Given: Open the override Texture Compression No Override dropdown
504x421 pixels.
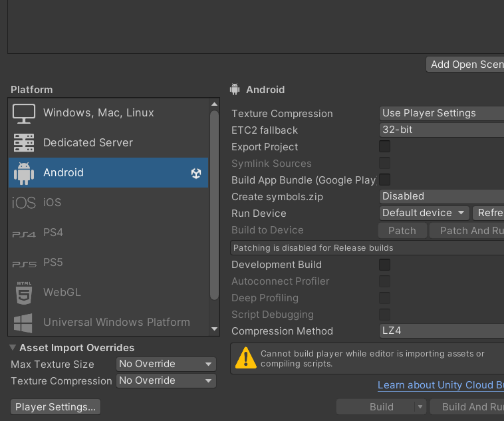Looking at the screenshot, I should [166, 381].
